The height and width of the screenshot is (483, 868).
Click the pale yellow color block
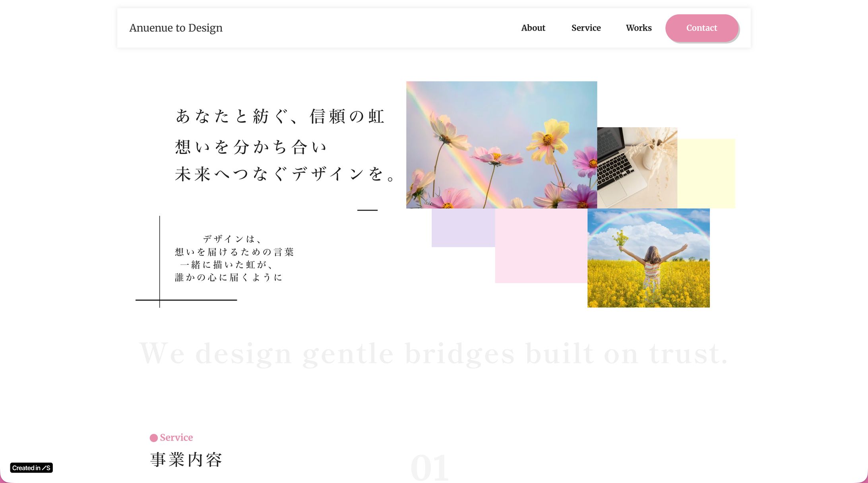(706, 173)
